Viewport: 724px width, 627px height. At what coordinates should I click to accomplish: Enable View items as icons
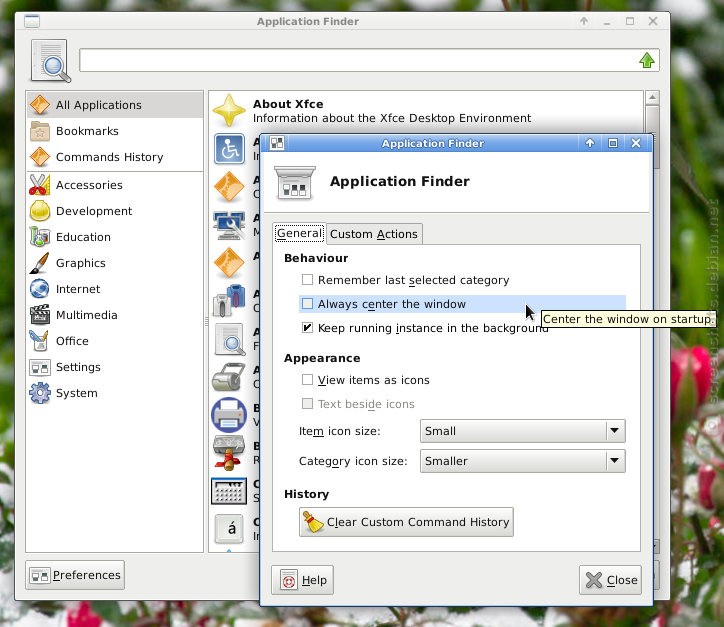[x=307, y=380]
